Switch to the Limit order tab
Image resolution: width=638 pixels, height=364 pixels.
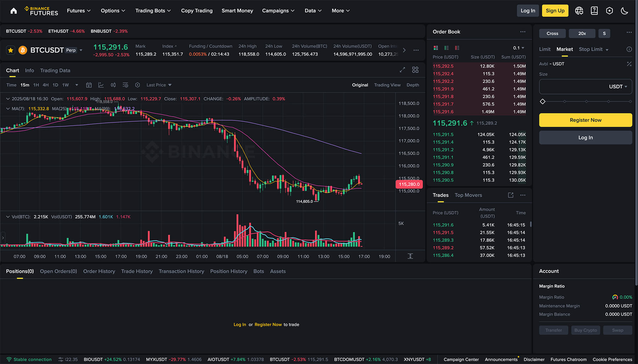545,49
